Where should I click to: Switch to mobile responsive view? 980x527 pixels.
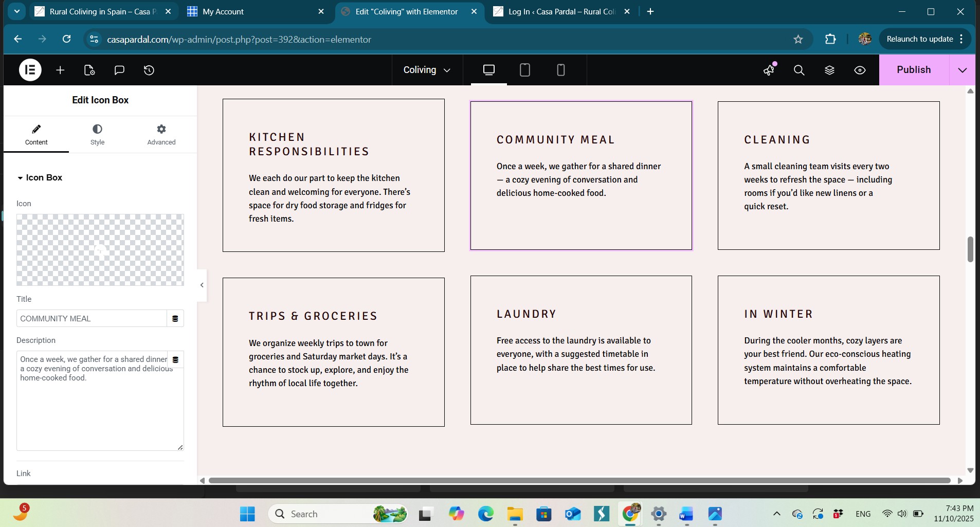pyautogui.click(x=561, y=70)
